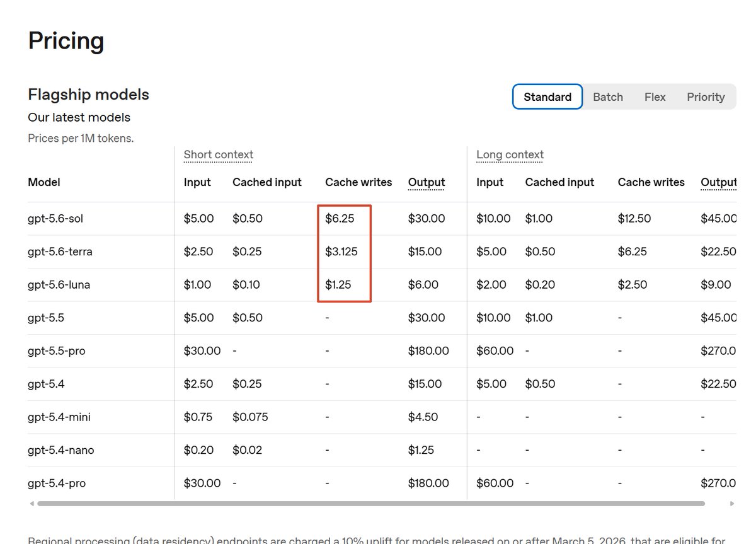The height and width of the screenshot is (544, 756).
Task: Switch to the Priority pricing tab
Action: 706,96
